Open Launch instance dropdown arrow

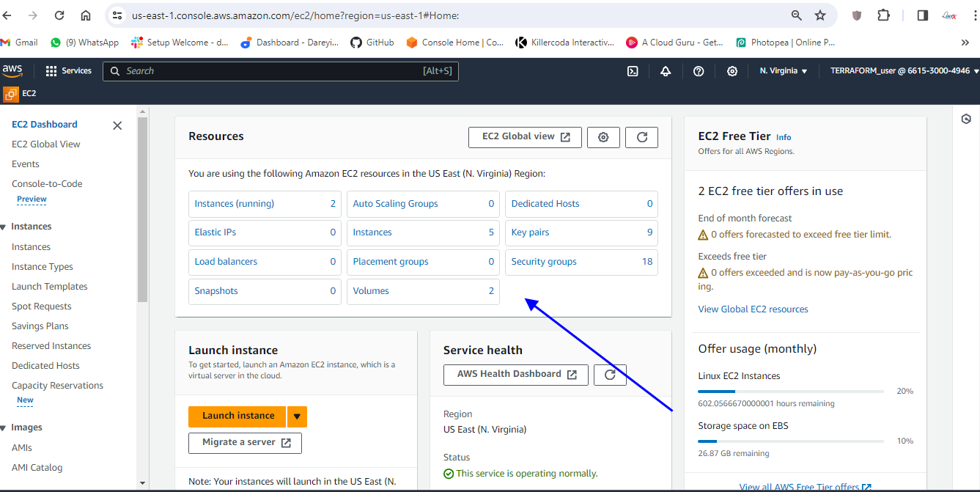(297, 416)
